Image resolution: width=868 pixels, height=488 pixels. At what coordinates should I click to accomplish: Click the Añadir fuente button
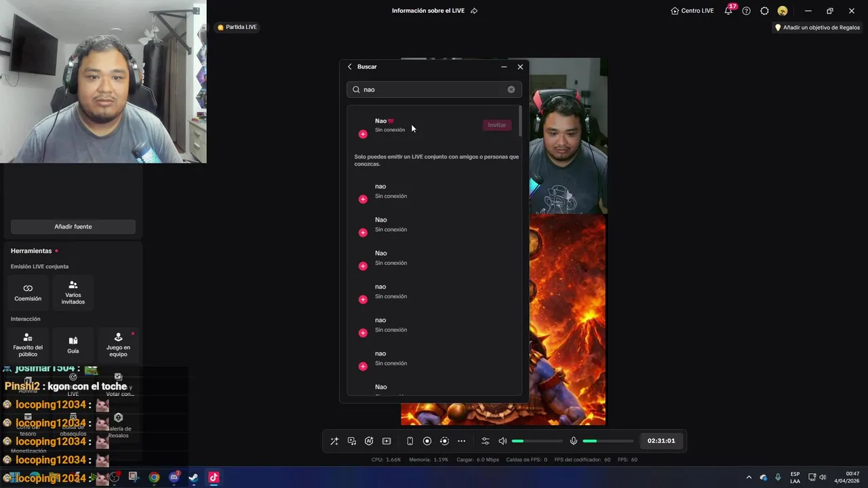[x=73, y=226]
